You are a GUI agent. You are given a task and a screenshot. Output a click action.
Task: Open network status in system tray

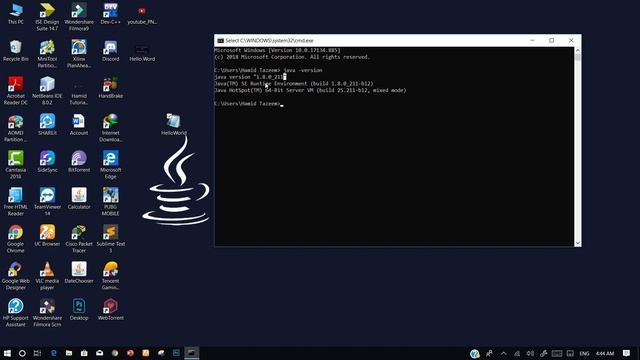tap(517, 353)
